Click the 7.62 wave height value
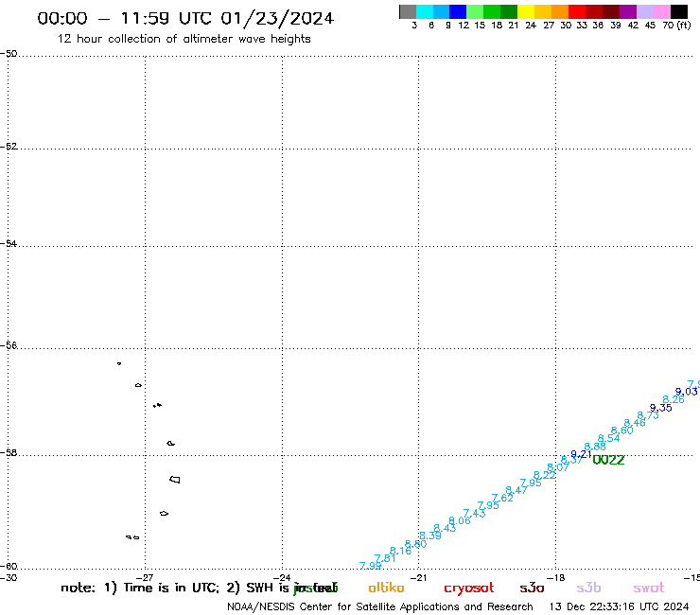700x615 pixels. pos(502,498)
